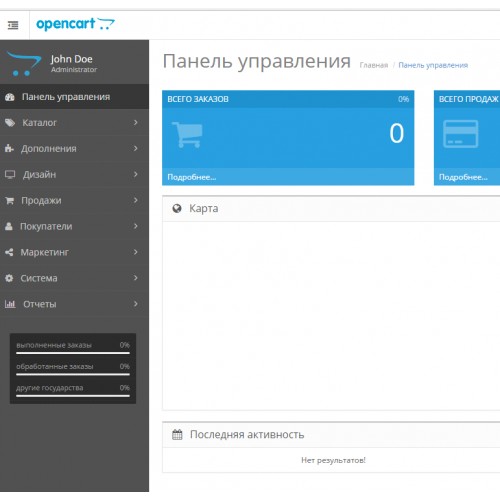Click the dashboard gauge icon in sidebar
The image size is (500, 500).
10,97
